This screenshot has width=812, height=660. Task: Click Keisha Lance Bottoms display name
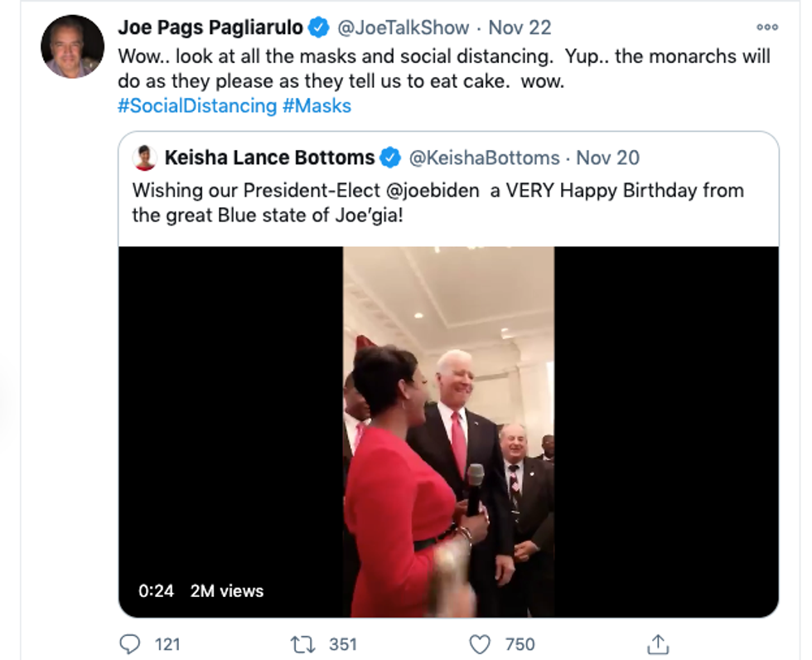click(269, 158)
